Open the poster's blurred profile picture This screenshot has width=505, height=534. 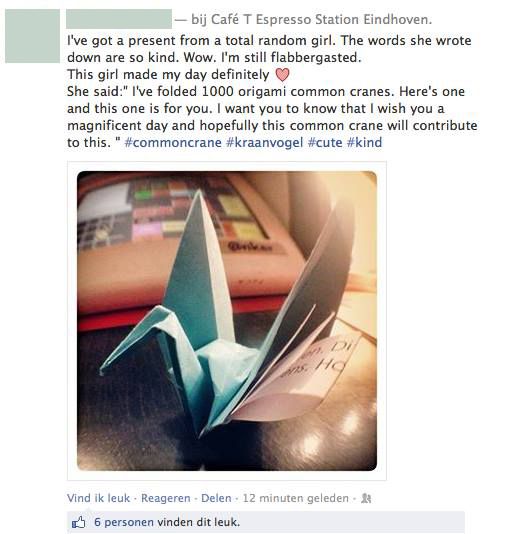point(32,36)
